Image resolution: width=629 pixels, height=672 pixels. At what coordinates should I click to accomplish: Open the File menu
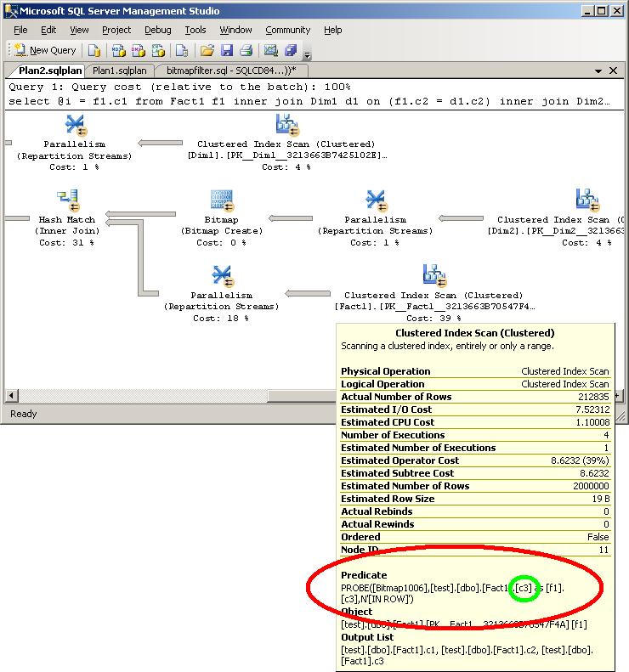point(20,30)
